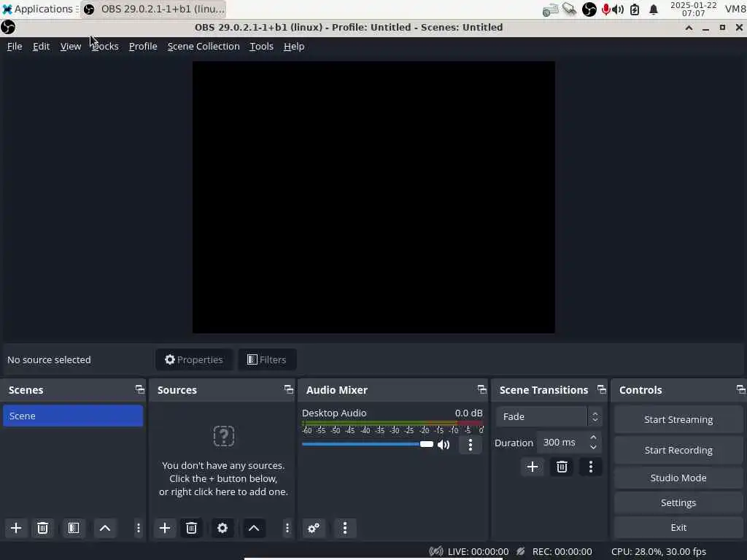The height and width of the screenshot is (560, 747).
Task: Open Settings from Controls dock
Action: (678, 502)
